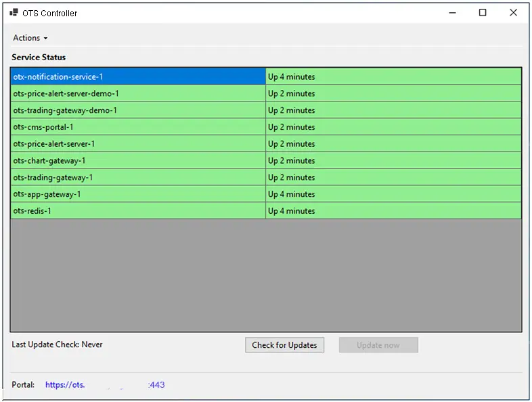Select the ots-cms-portal-1 row

click(x=43, y=127)
